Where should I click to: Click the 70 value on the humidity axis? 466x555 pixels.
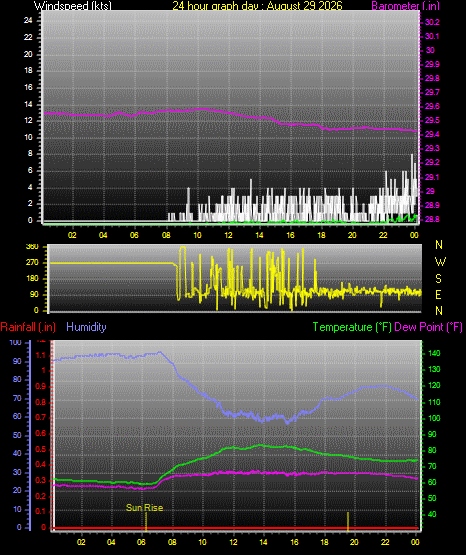click(17, 398)
